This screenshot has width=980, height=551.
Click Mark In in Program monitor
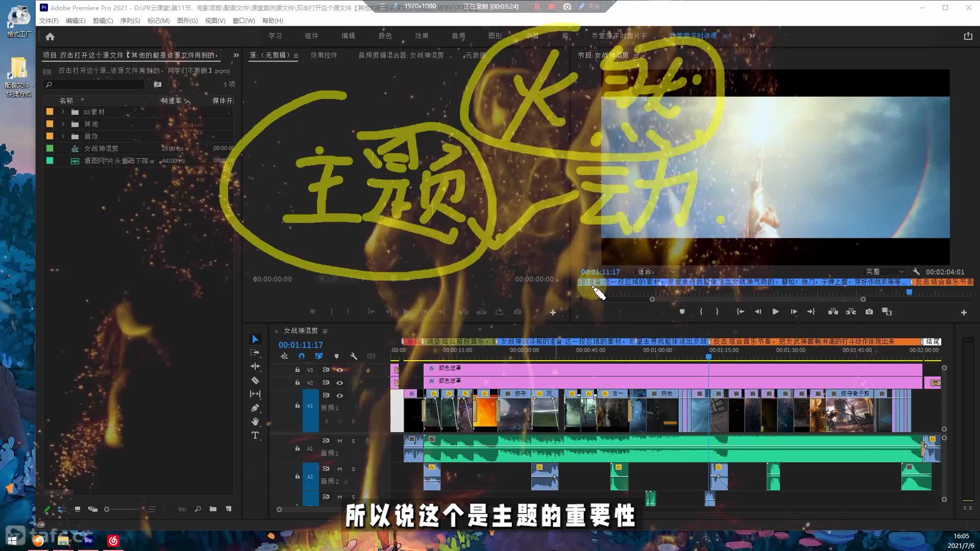point(701,312)
